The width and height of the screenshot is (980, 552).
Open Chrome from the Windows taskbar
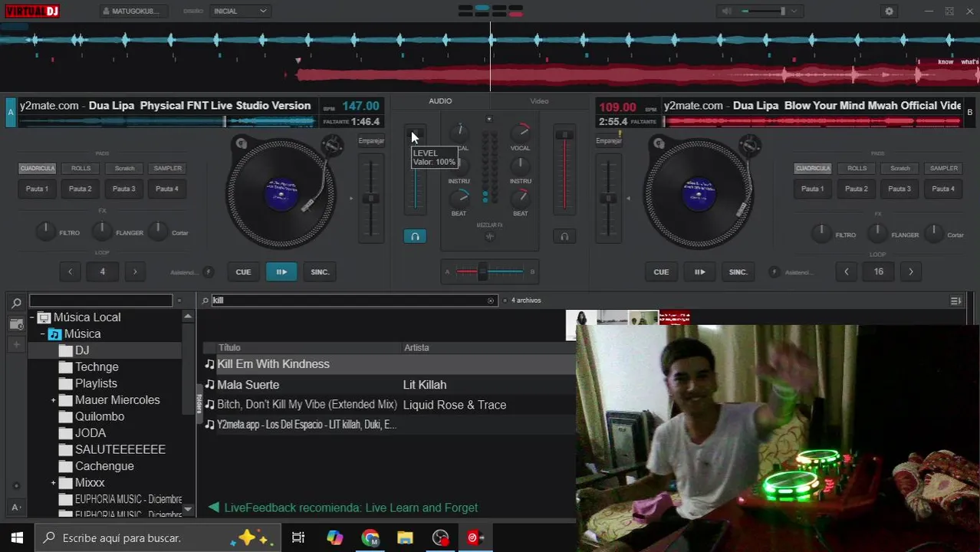pyautogui.click(x=370, y=538)
